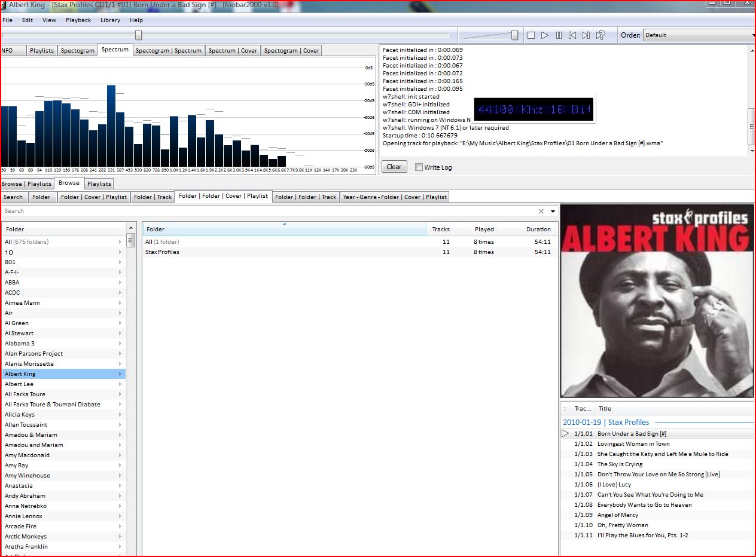This screenshot has height=557, width=756.
Task: Switch to Year - Genre - Folder | Cover | Playlist tab
Action: [x=395, y=197]
